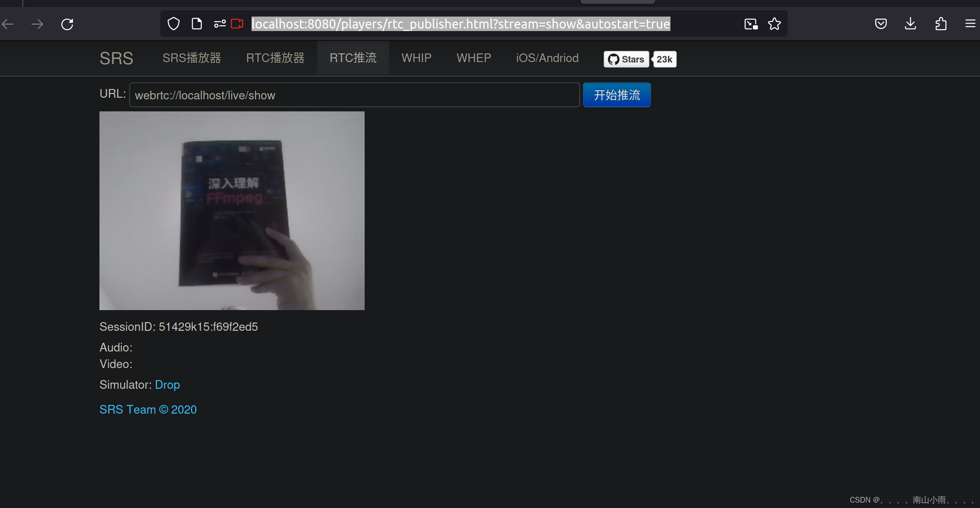Open the Firefox application menu
Viewport: 980px width, 508px height.
(971, 24)
